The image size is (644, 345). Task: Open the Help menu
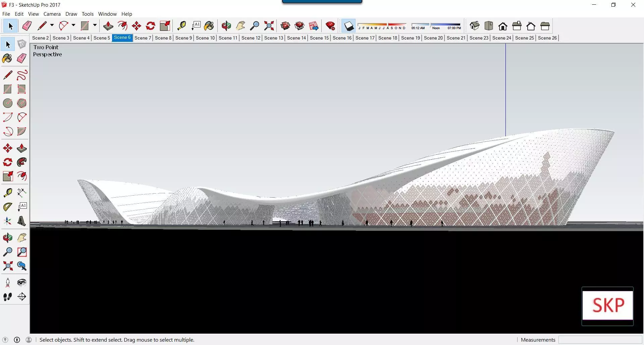(x=127, y=14)
